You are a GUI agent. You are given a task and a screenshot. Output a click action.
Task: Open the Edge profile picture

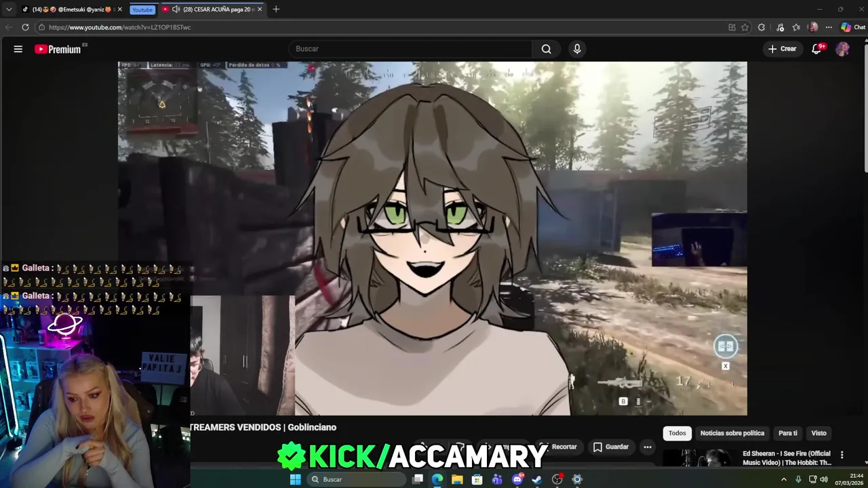[813, 27]
